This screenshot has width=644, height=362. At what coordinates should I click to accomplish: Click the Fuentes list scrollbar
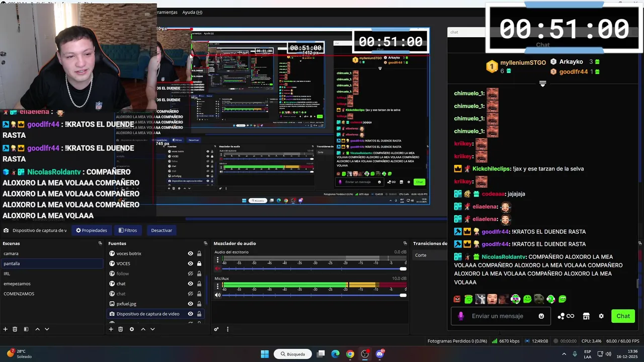pos(205,289)
